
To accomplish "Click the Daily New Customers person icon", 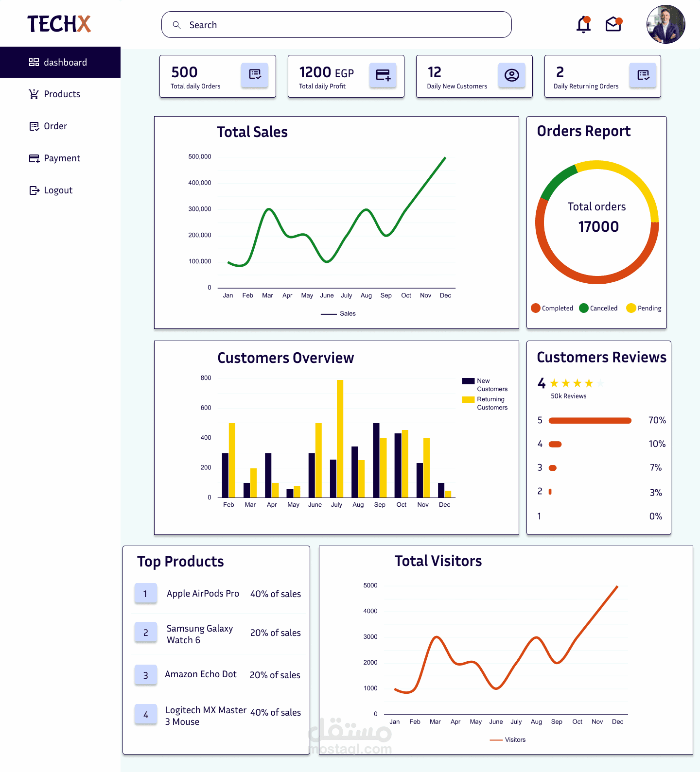I will (512, 75).
